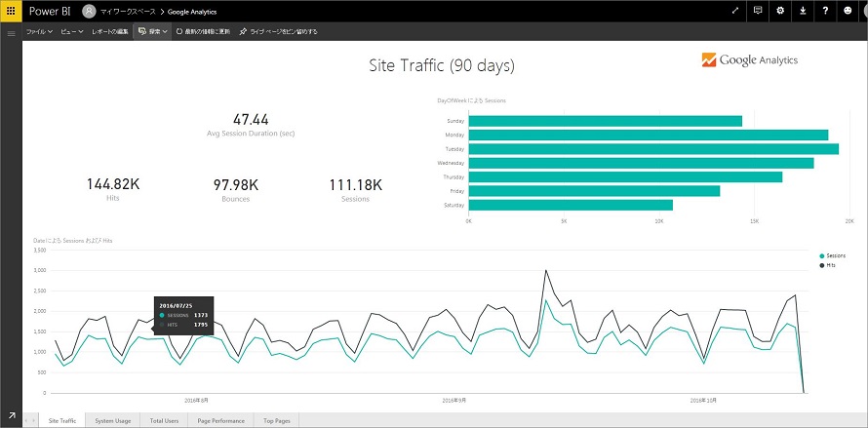Click the highest Hits peak on line chart
The height and width of the screenshot is (428, 868).
tap(546, 270)
